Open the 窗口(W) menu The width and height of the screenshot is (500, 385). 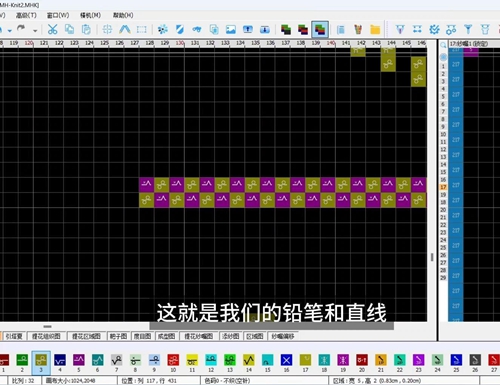tap(58, 15)
